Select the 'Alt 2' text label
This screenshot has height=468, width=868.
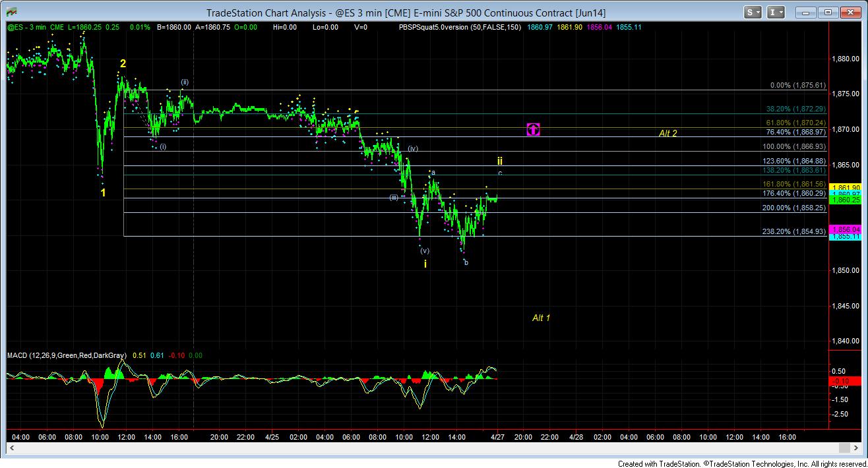tap(667, 133)
